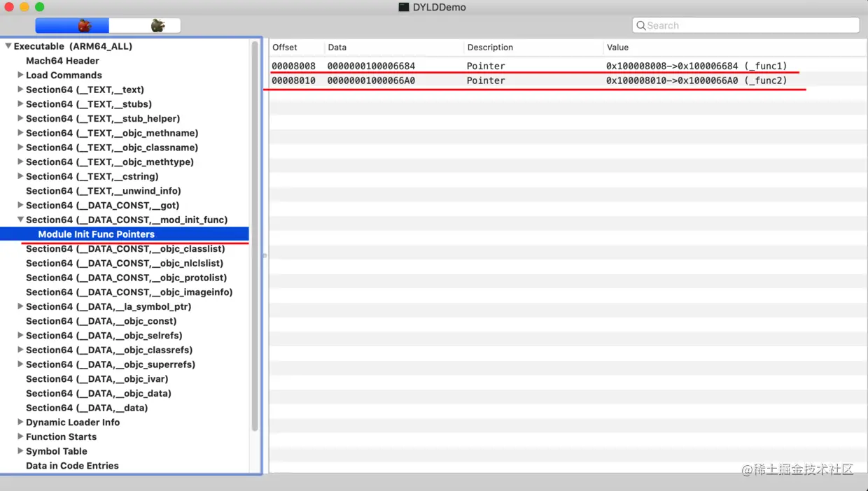Expand Section64 (__DATA,__objc_superrefs) triangle
The width and height of the screenshot is (868, 491).
pyautogui.click(x=20, y=364)
